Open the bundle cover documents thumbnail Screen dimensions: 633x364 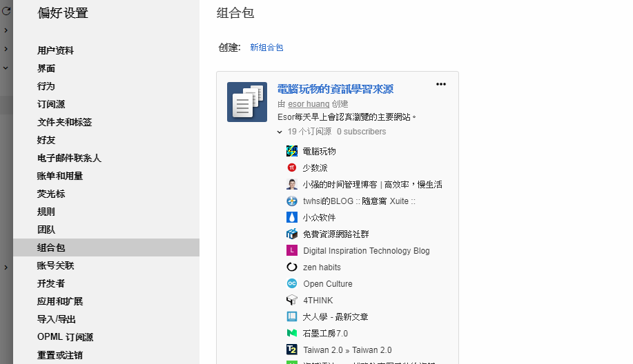[x=247, y=102]
